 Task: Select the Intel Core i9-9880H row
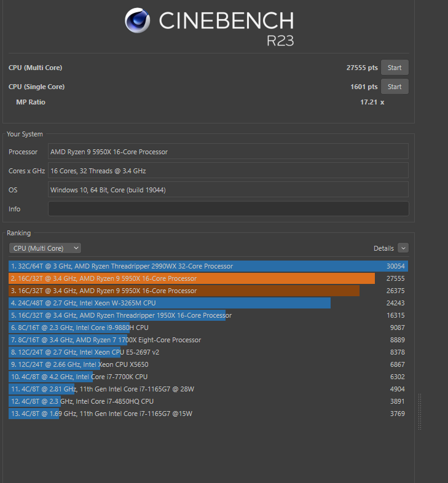pos(208,328)
